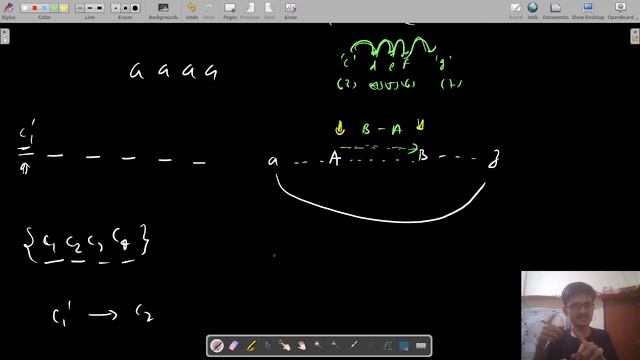640x360 pixels.
Task: Expand the right library panel tab
Action: pos(635,36)
